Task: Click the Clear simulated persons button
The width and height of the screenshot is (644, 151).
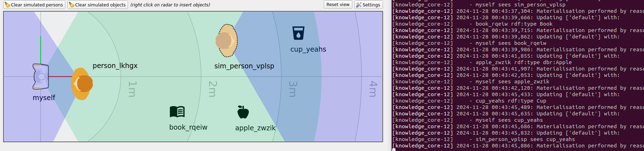Action: tap(34, 5)
